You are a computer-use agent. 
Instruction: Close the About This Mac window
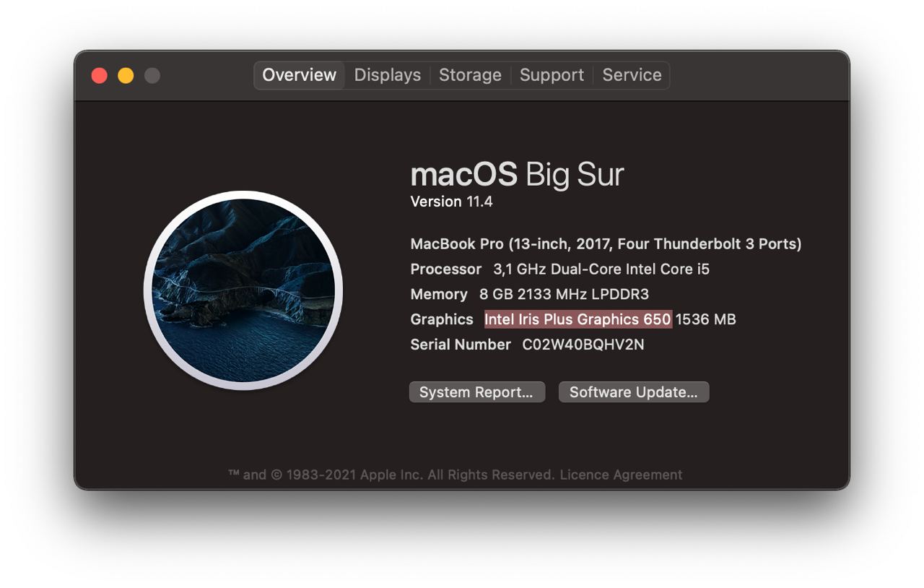coord(100,75)
